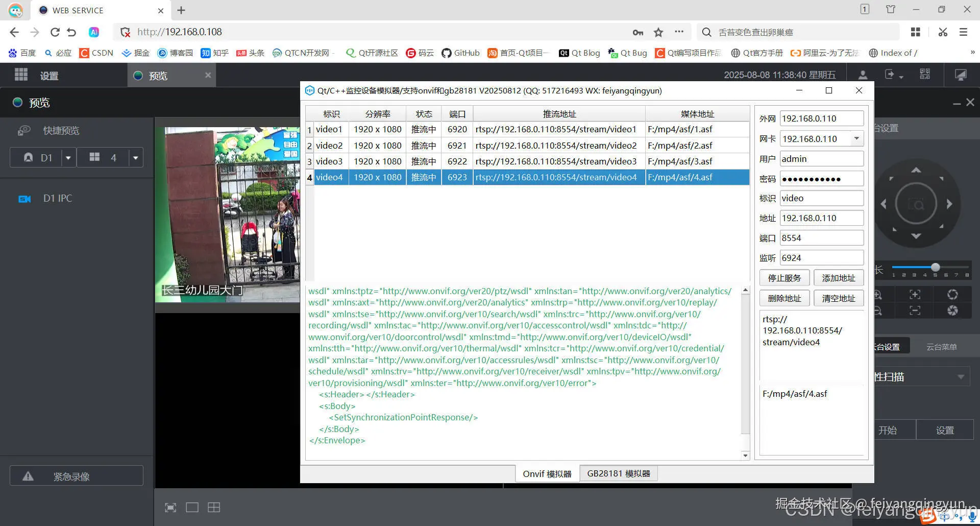This screenshot has width=980, height=526.
Task: Click the snapshot camera icon in PTZ wheel center
Action: 917,203
